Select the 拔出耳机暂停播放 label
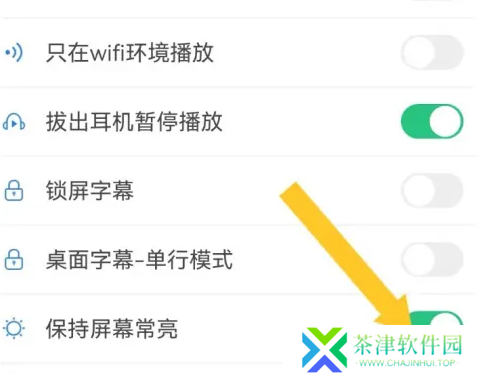Viewport: 482px width, 375px height. click(x=134, y=122)
